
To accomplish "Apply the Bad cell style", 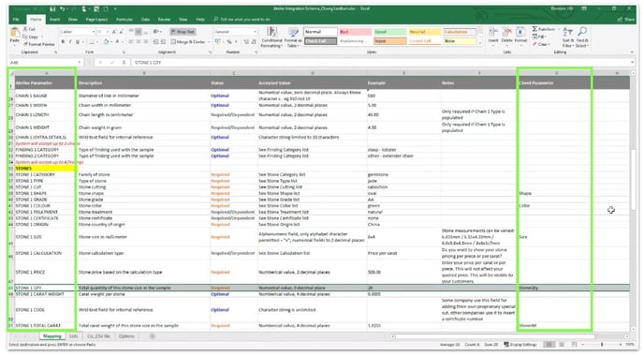I will point(355,32).
